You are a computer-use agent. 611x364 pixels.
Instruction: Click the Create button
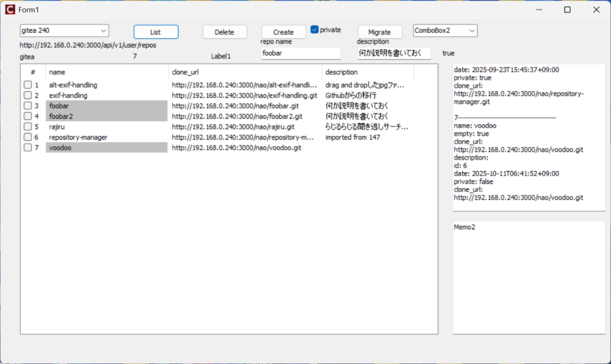coord(283,32)
